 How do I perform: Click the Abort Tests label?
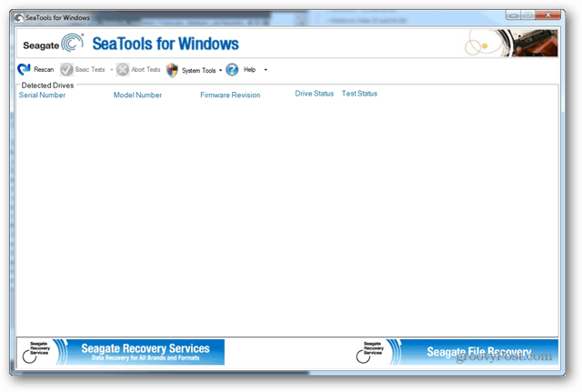tap(145, 69)
